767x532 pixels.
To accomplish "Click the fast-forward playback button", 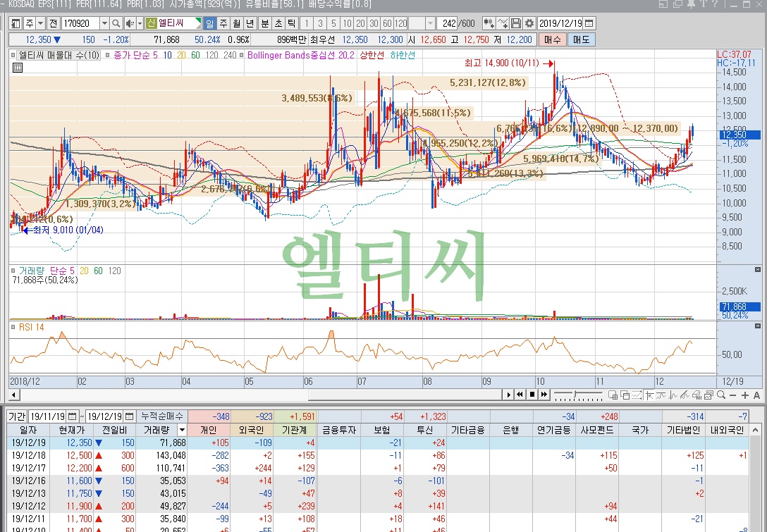I will click(544, 395).
